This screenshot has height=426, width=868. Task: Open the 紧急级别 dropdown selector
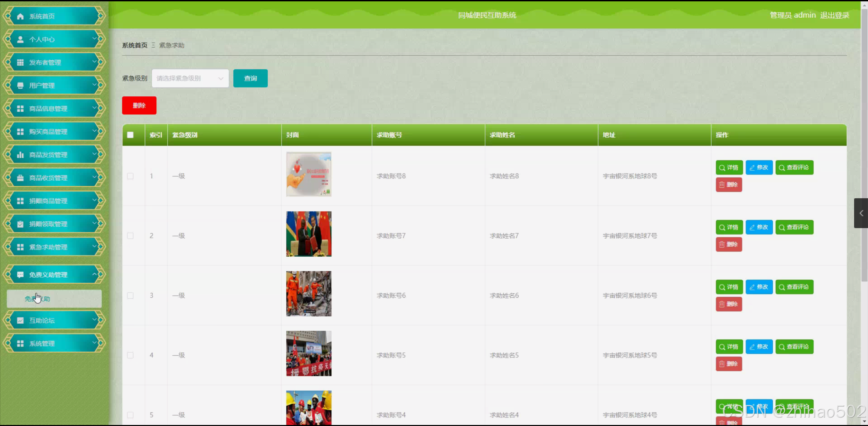(x=190, y=78)
